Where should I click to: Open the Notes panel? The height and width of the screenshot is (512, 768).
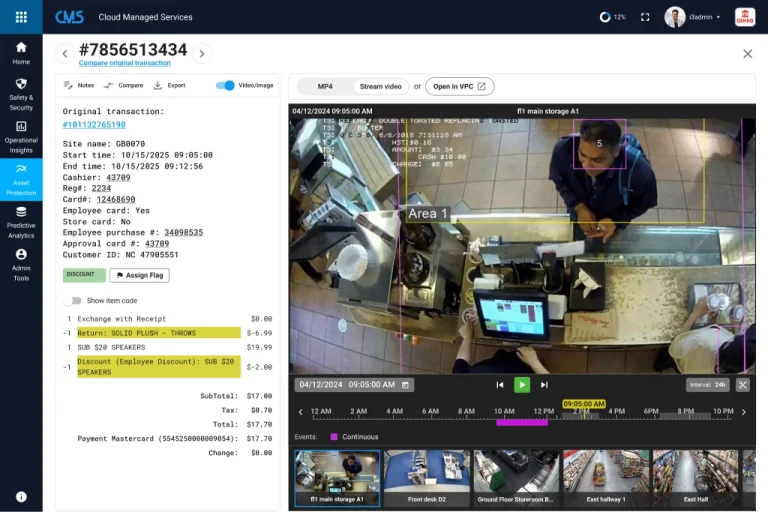pos(78,86)
